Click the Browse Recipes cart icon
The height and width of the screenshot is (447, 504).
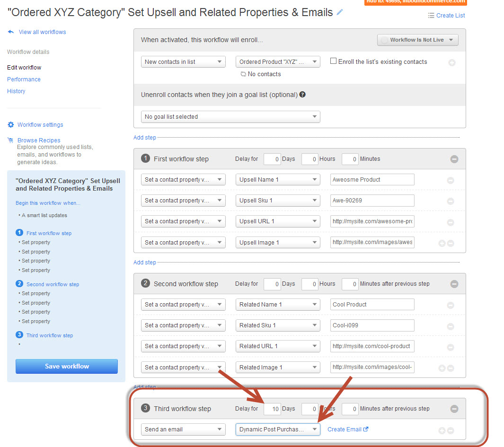(x=11, y=140)
